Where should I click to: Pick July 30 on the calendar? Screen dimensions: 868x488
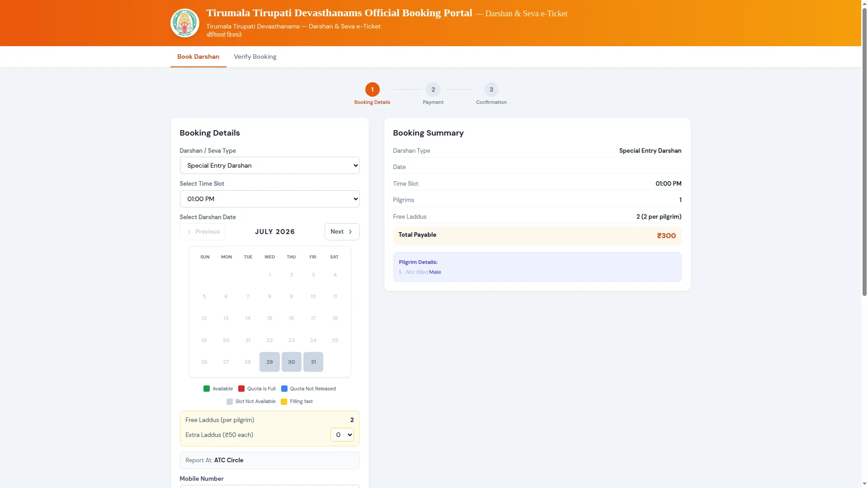292,362
